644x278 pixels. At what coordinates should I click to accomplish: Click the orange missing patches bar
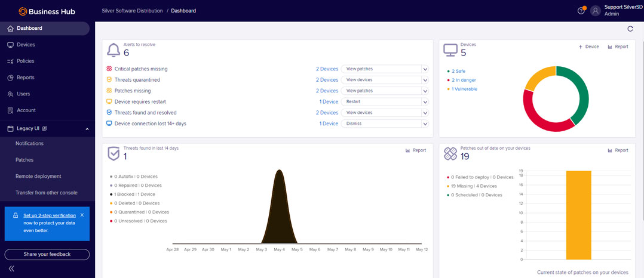pyautogui.click(x=578, y=215)
